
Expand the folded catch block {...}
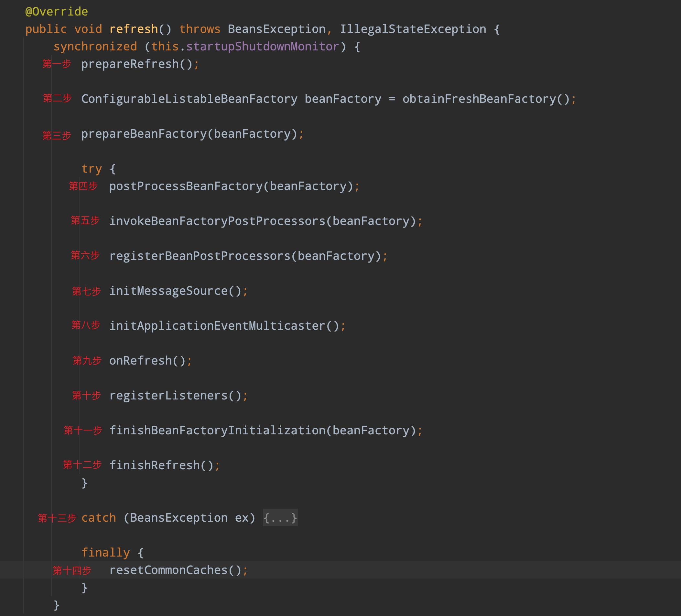pos(280,517)
